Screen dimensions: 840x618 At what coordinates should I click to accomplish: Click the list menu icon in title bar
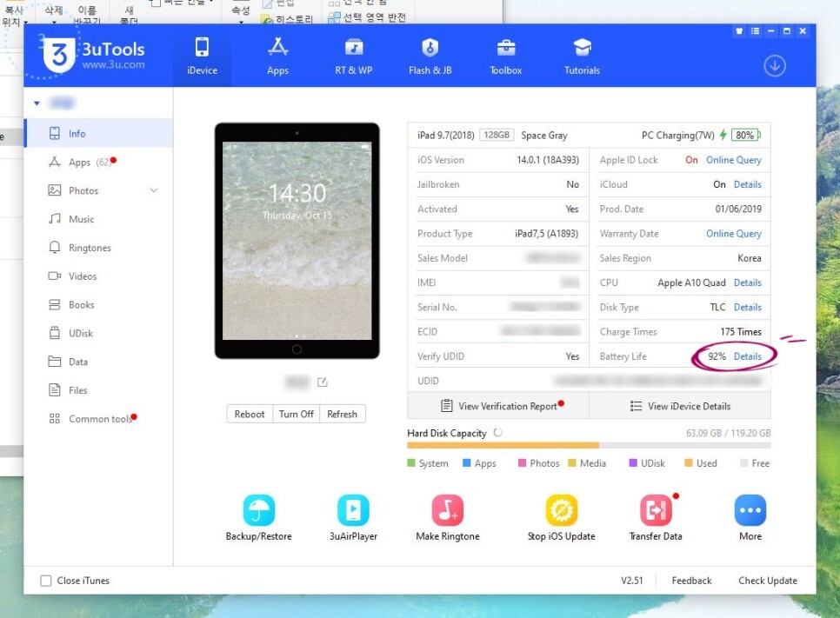pyautogui.click(x=755, y=31)
